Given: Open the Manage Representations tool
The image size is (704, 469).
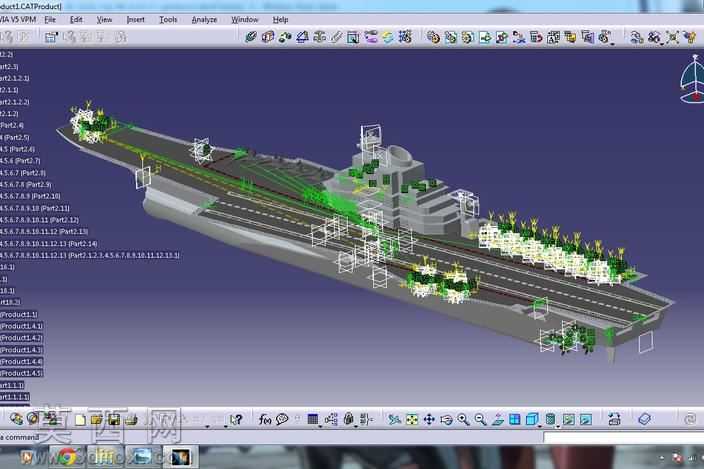Looking at the screenshot, I should coord(587,37).
